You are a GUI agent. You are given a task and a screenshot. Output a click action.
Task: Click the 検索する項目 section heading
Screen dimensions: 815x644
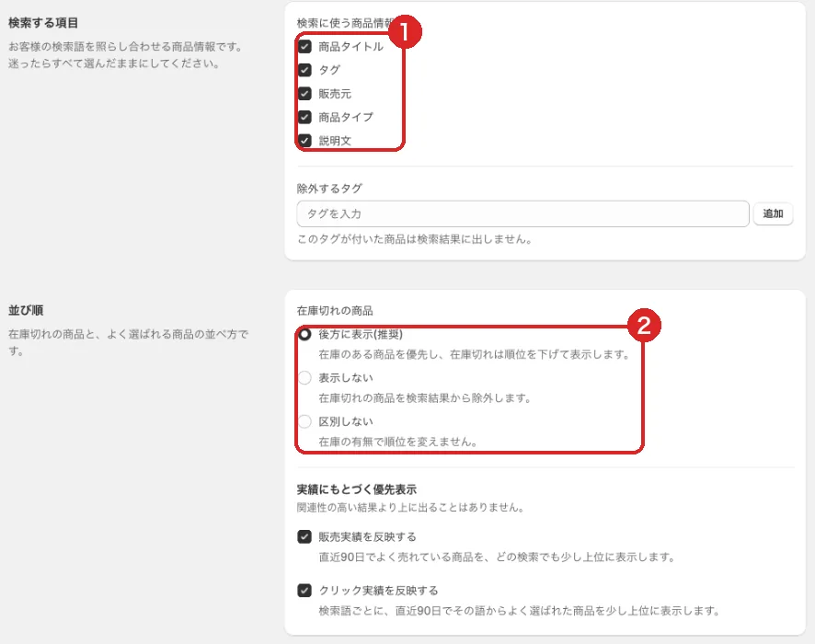point(43,23)
